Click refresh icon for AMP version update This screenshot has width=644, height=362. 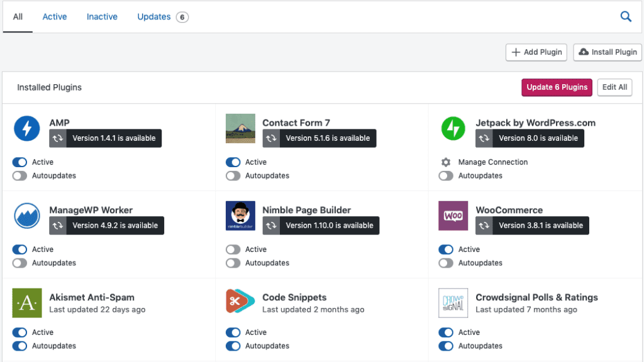58,138
